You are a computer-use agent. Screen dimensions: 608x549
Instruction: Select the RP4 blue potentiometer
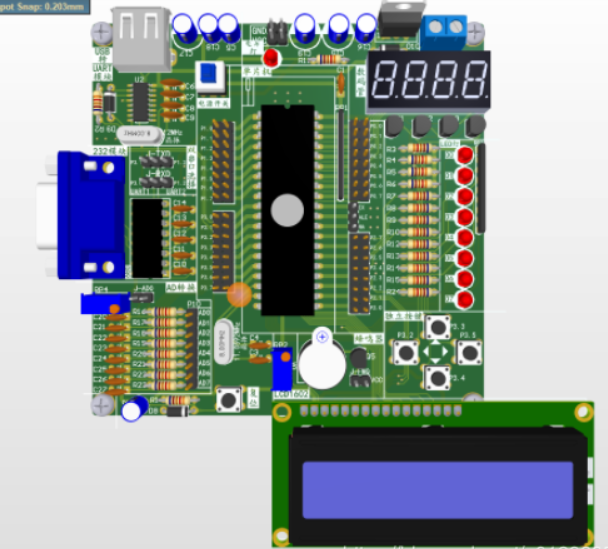click(105, 304)
